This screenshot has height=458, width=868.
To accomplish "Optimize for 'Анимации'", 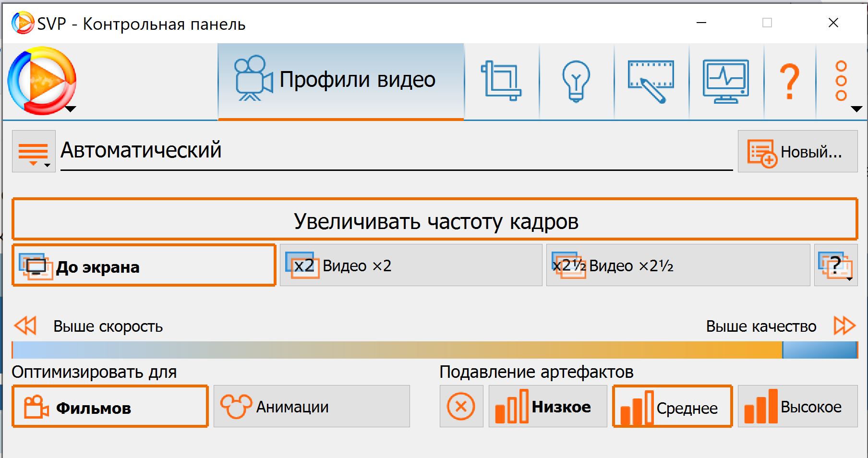I will [x=312, y=407].
